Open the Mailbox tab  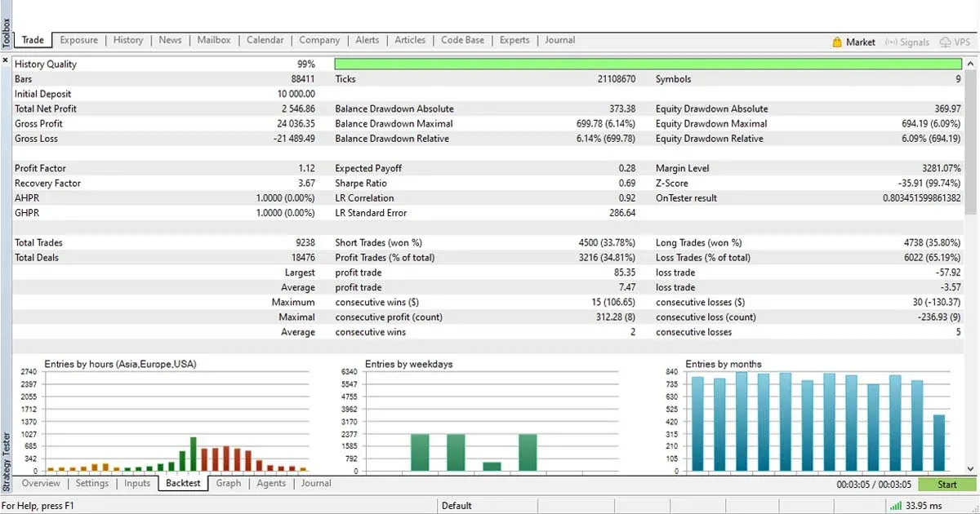tap(213, 39)
